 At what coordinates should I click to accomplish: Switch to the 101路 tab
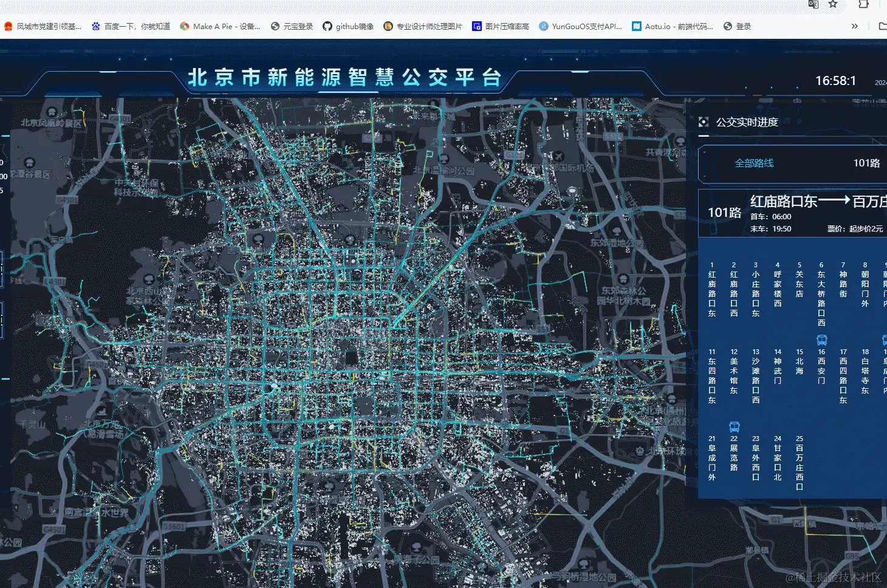click(866, 163)
